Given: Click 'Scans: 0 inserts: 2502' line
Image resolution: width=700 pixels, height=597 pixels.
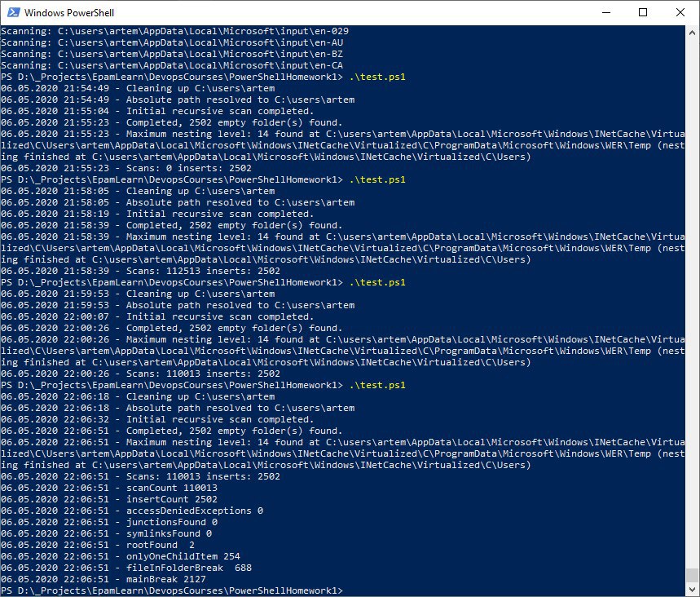Looking at the screenshot, I should click(x=126, y=168).
